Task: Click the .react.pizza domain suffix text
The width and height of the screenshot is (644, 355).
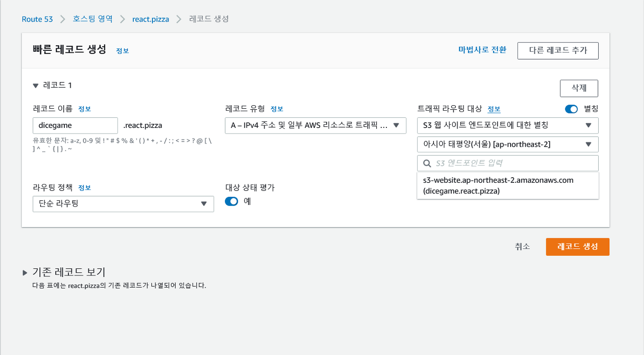Action: click(x=143, y=125)
